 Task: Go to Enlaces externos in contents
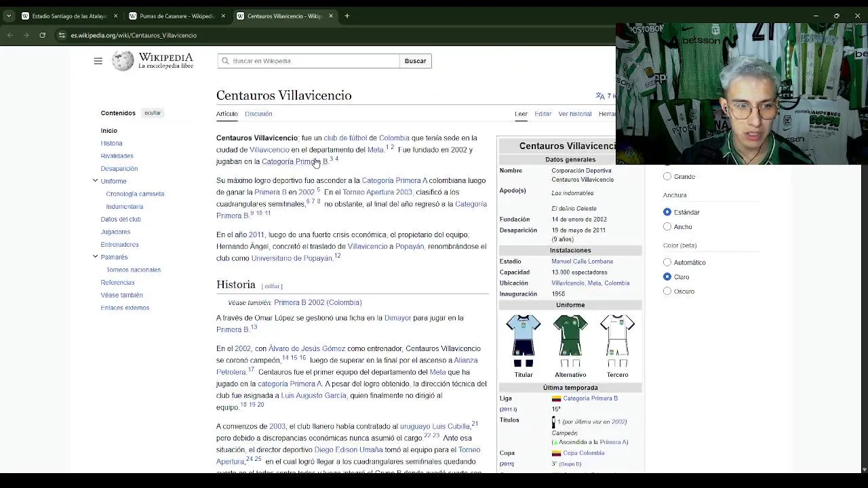[125, 308]
